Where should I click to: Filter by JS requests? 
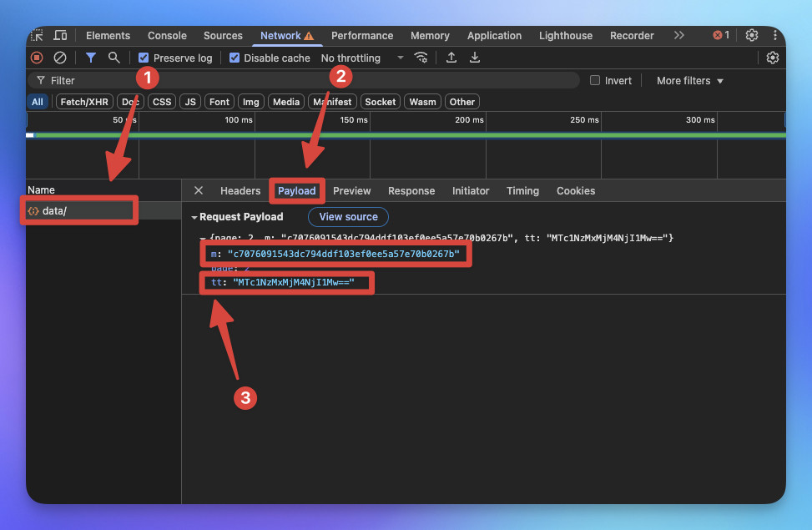(190, 102)
